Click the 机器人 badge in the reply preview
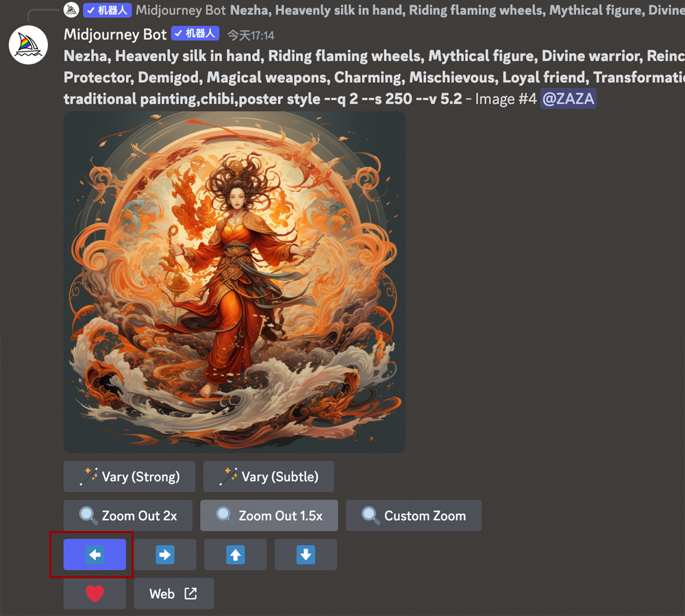 point(108,10)
